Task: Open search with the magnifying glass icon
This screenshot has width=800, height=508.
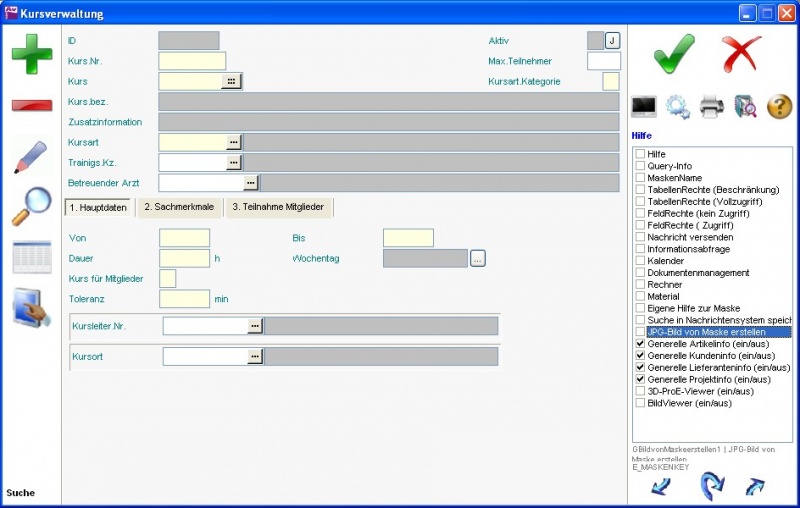Action: click(32, 206)
